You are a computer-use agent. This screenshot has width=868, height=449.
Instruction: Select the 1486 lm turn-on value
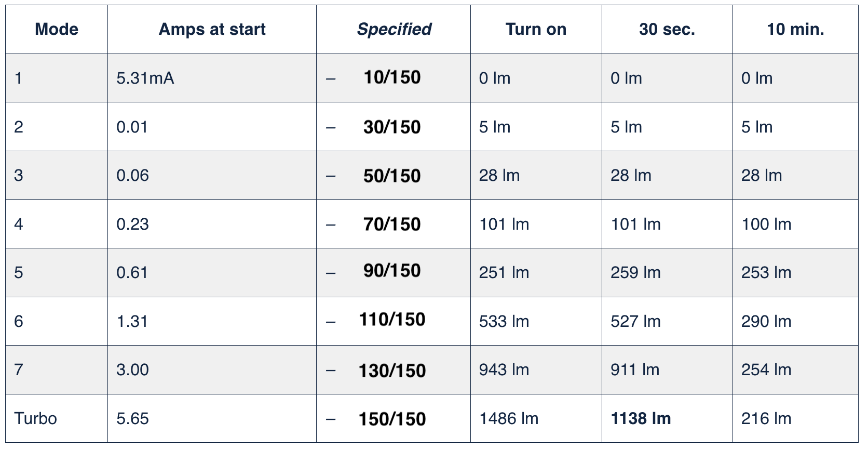[x=509, y=418]
